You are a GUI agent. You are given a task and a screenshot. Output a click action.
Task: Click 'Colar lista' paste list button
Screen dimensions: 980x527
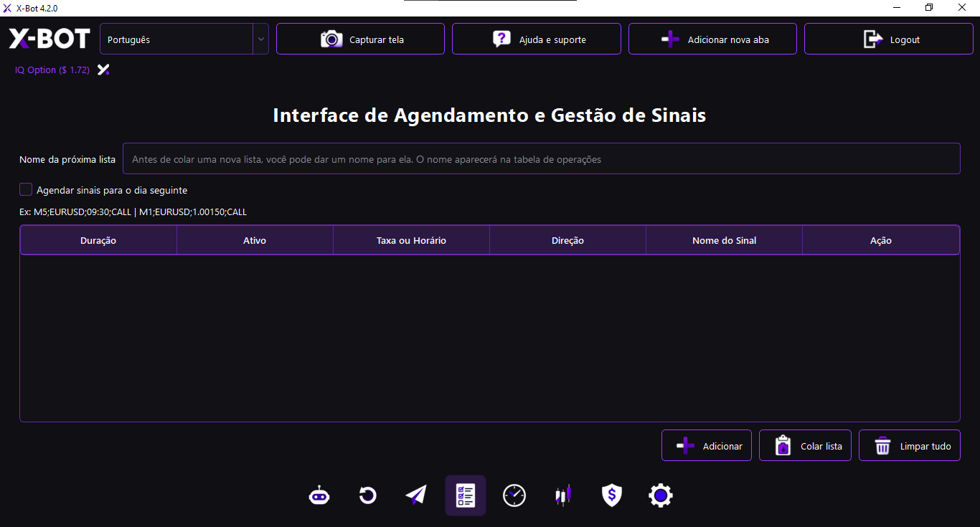pyautogui.click(x=805, y=446)
